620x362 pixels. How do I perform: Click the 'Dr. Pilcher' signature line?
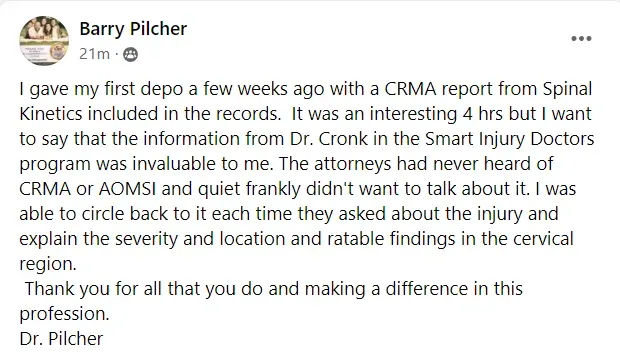tap(61, 339)
